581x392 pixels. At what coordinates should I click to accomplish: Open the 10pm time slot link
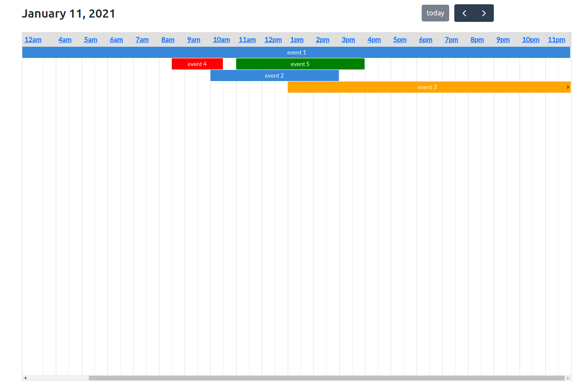click(530, 39)
